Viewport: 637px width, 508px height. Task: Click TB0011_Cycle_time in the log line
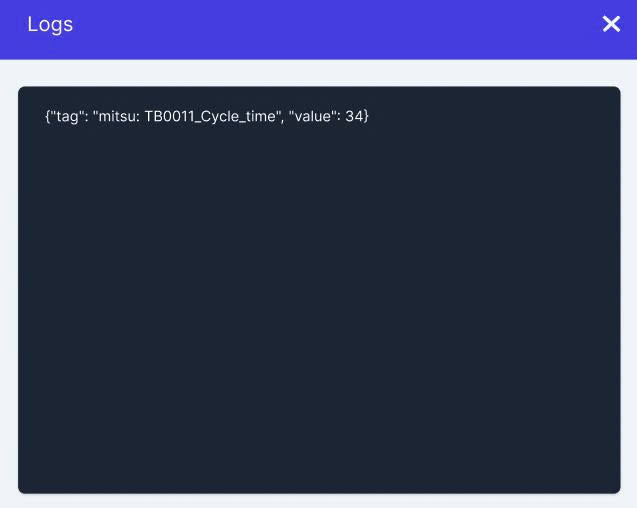pos(209,116)
